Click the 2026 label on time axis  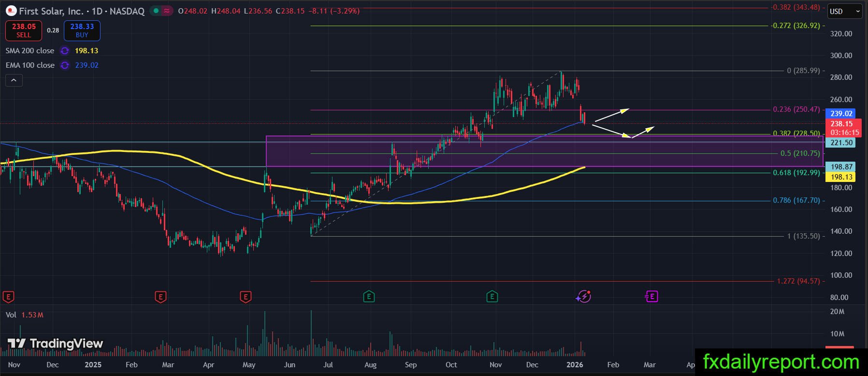575,365
